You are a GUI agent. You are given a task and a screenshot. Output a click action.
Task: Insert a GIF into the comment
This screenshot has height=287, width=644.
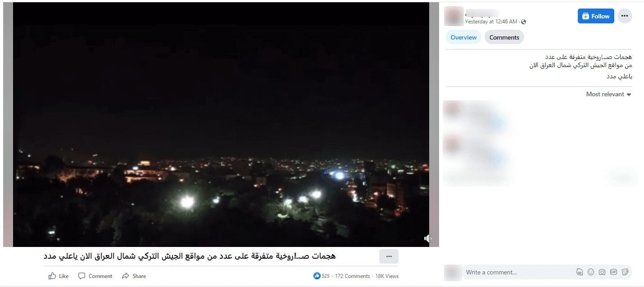[613, 272]
